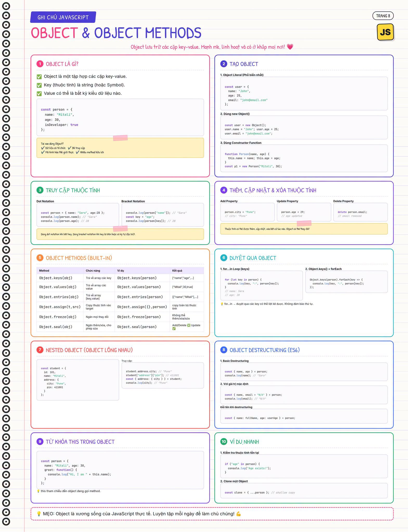Click the 'Method' table column header

tap(44, 271)
